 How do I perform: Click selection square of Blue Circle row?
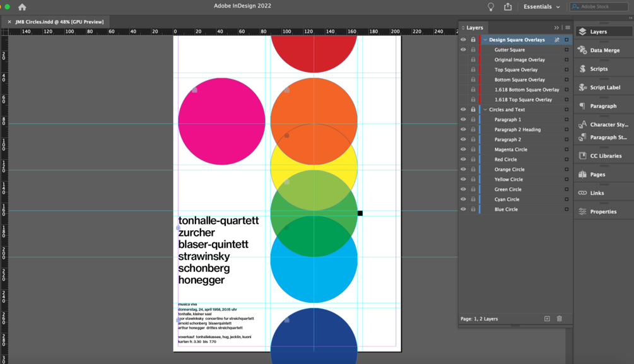(x=566, y=209)
